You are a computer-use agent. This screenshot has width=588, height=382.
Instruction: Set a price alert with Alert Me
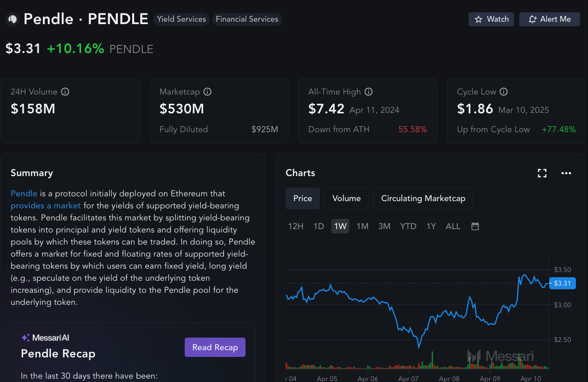tap(549, 19)
